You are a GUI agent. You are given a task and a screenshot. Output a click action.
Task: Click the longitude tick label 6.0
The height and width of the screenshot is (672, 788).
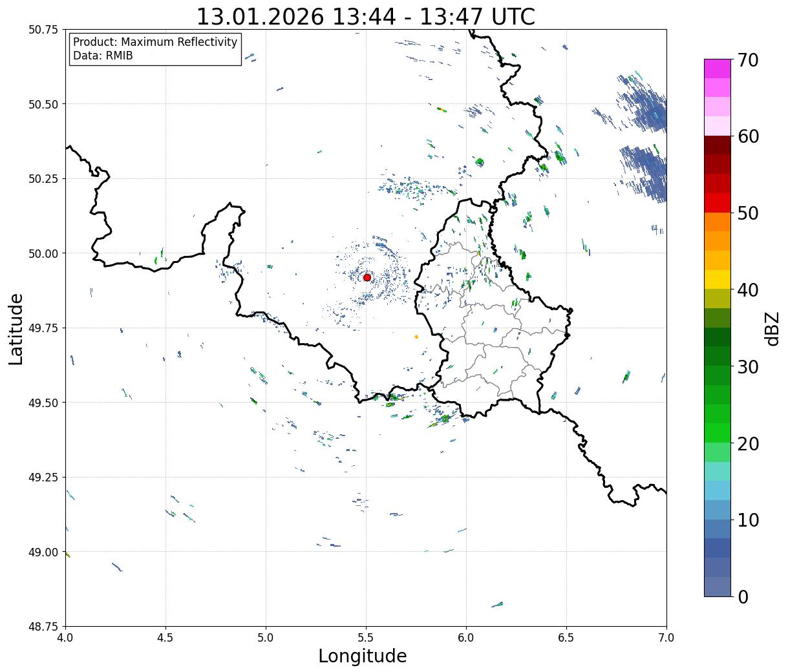[x=466, y=638]
